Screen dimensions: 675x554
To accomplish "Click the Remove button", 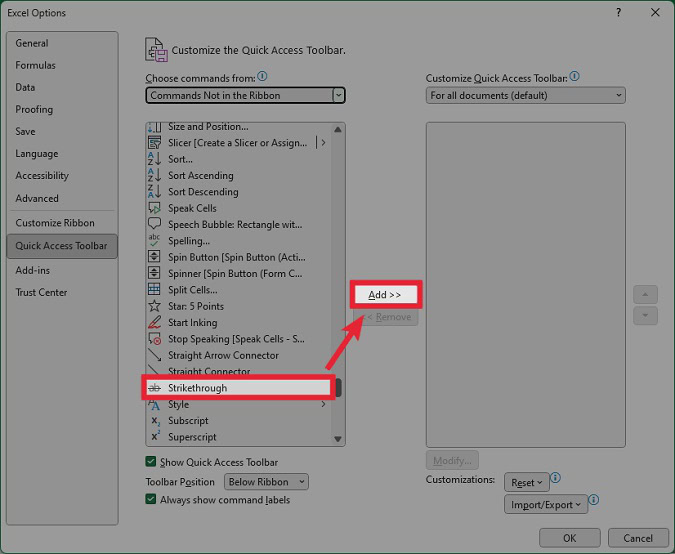I will pyautogui.click(x=386, y=317).
